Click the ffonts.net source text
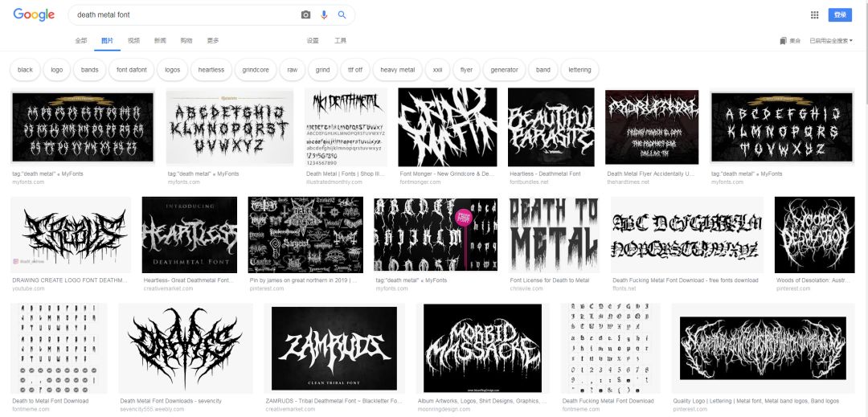This screenshot has height=417, width=868. [x=624, y=288]
